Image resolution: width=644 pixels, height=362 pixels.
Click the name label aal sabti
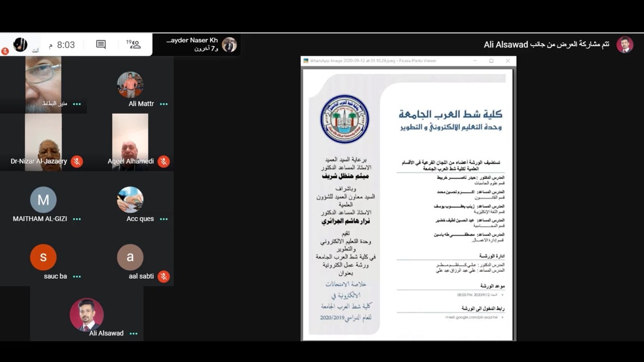click(x=141, y=276)
